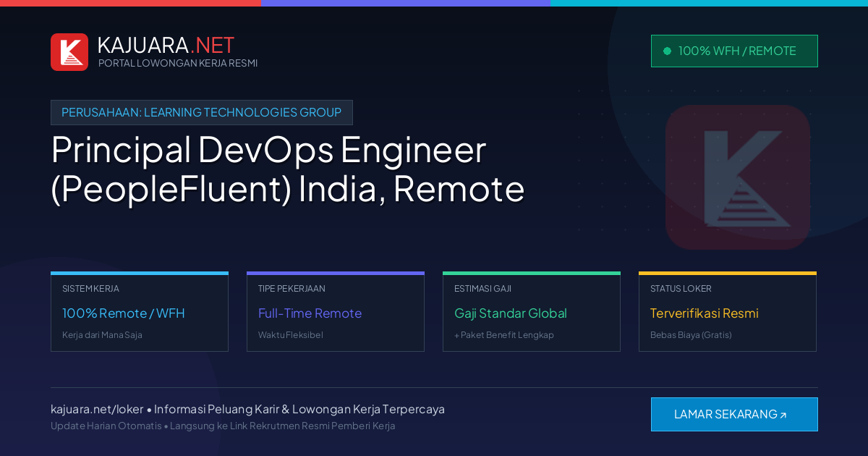Screen dimensions: 868x456
Task: Click the TIPE PEKERJAAN card label
Action: [292, 289]
